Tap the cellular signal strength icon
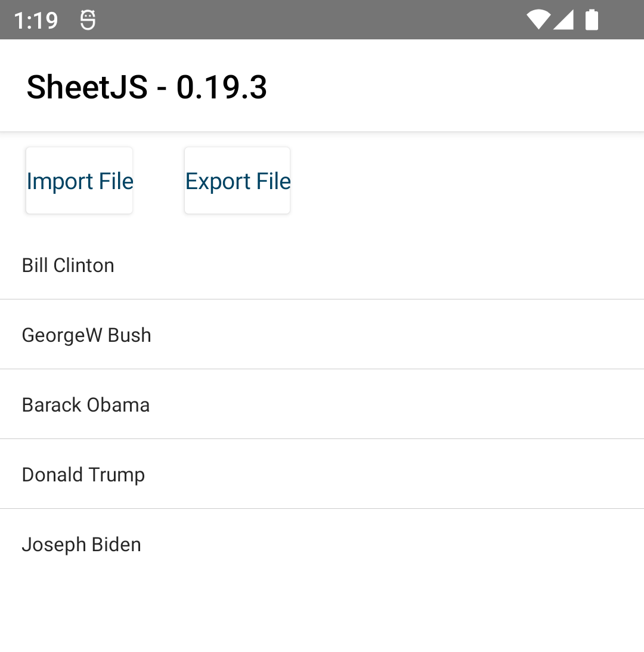Screen dimensions: 644x652 (563, 20)
